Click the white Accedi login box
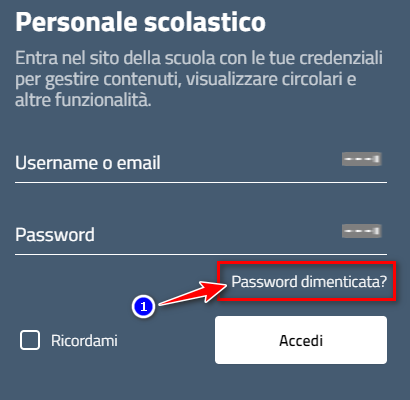This screenshot has width=410, height=400. click(301, 340)
